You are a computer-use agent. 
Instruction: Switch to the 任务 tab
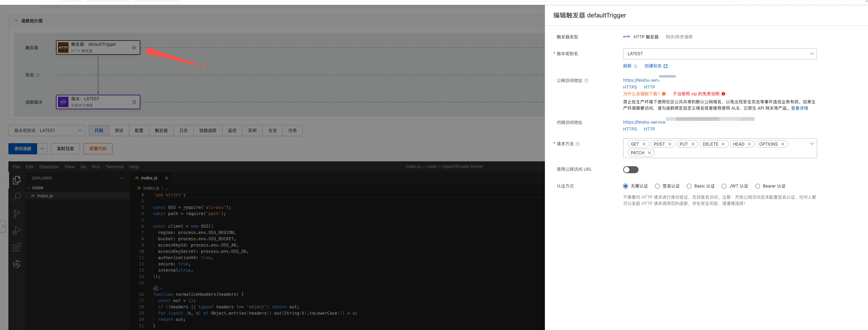click(x=293, y=131)
